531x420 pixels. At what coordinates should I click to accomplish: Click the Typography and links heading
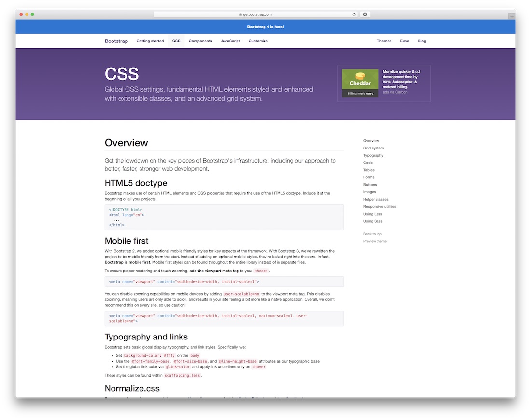coord(146,337)
